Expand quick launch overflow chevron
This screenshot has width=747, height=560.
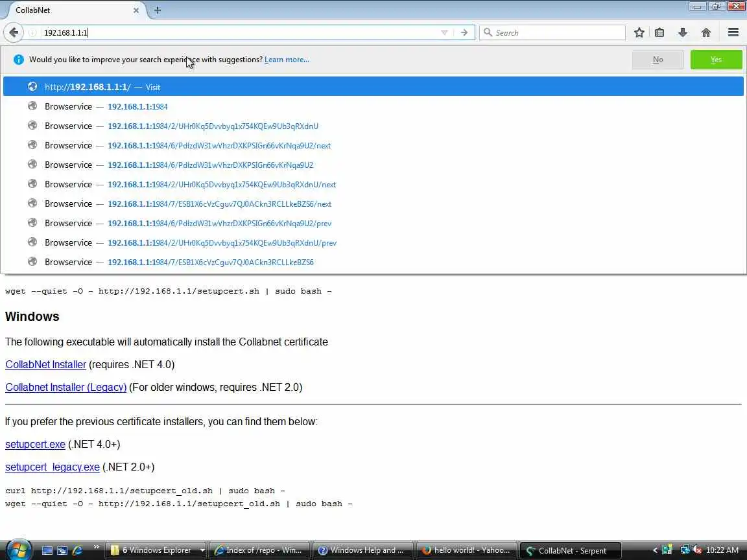[96, 546]
